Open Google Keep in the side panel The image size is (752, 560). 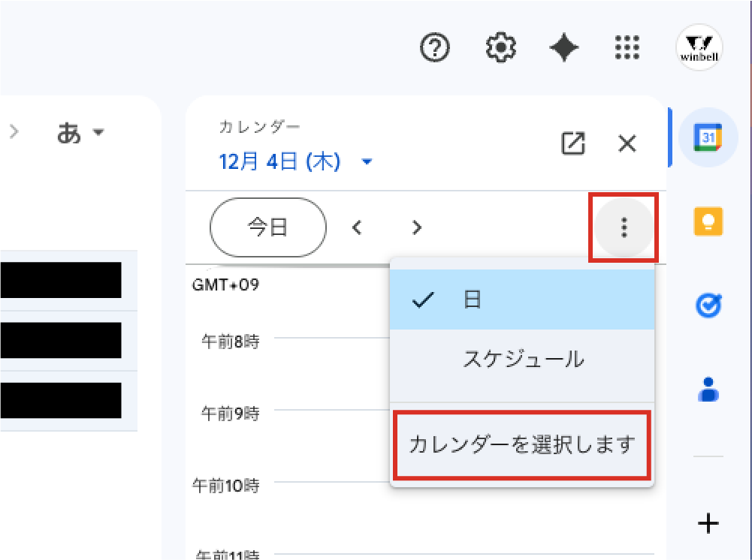point(707,221)
